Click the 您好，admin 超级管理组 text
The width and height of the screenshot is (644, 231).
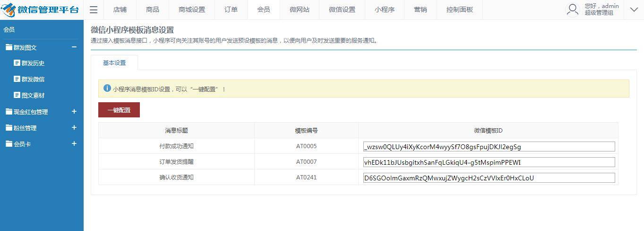(x=601, y=9)
